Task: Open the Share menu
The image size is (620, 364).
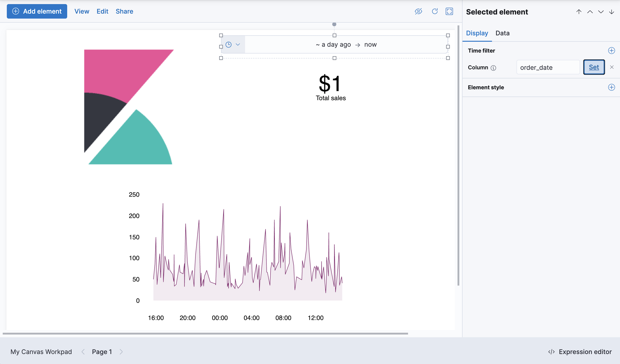Action: tap(124, 11)
